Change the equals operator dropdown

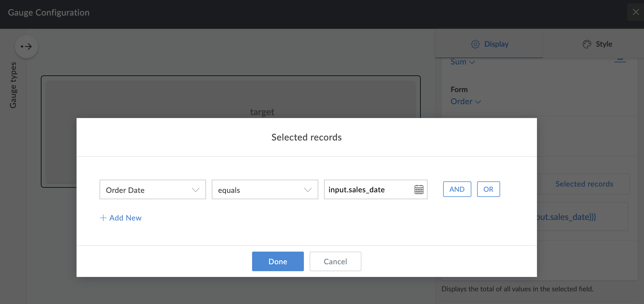click(x=265, y=190)
